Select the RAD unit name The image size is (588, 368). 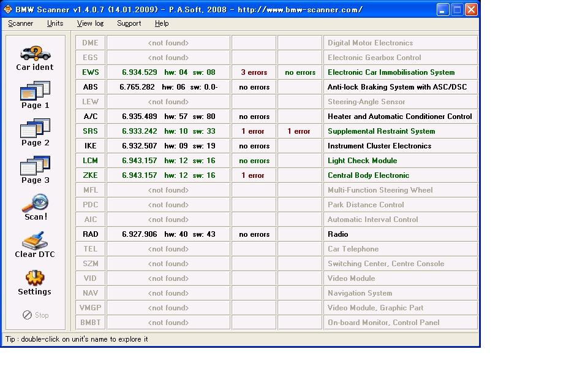[91, 234]
